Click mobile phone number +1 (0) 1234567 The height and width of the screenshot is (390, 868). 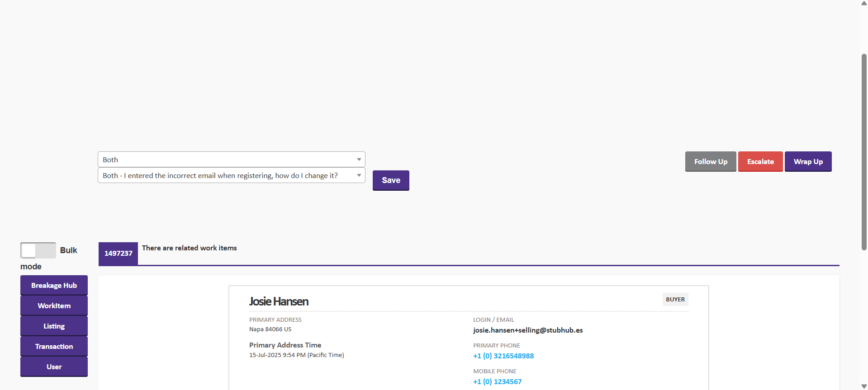tap(497, 382)
